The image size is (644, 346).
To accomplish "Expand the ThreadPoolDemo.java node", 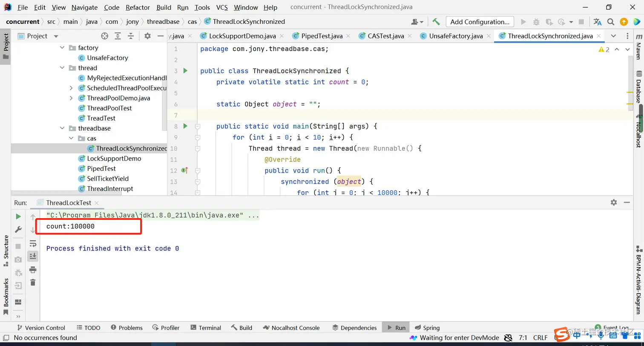I will click(x=71, y=98).
